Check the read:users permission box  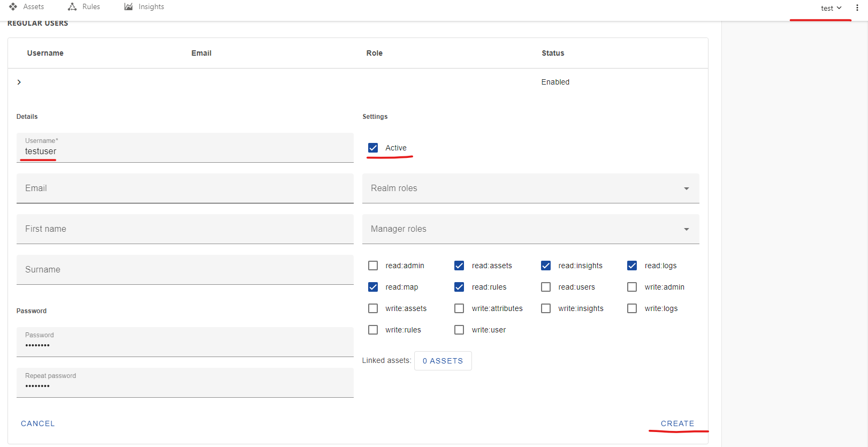(x=546, y=287)
